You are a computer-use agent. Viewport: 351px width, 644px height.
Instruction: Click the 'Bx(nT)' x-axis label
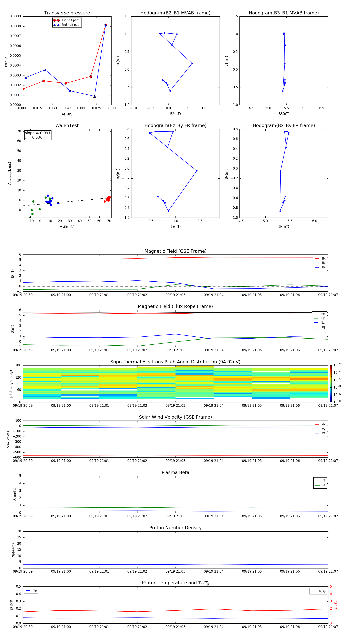tap(284, 227)
